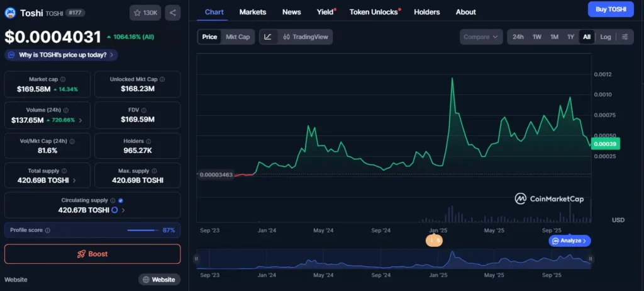Open Why is TOSHI's price up today
This screenshot has width=644, height=291.
(61, 55)
